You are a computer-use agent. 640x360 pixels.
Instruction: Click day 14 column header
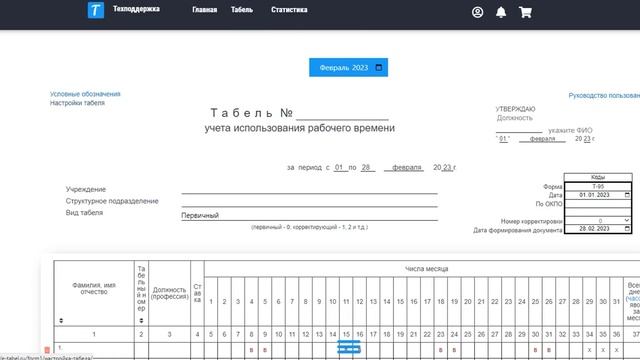pos(387,302)
